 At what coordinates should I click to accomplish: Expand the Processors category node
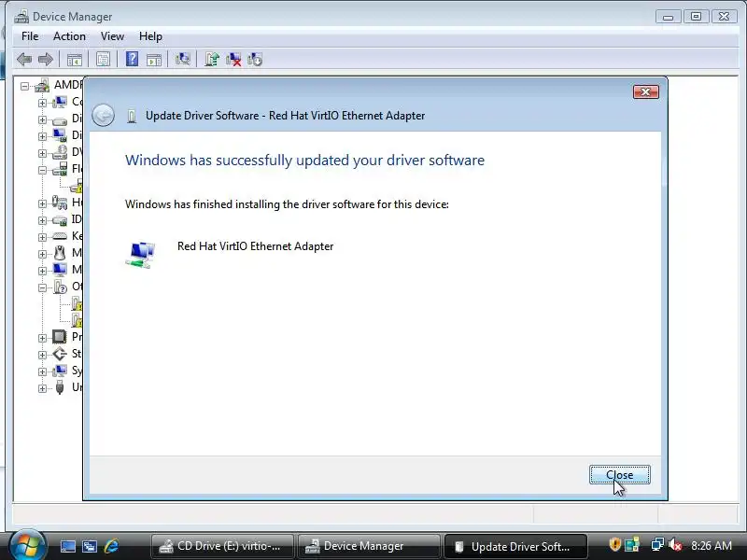point(42,338)
